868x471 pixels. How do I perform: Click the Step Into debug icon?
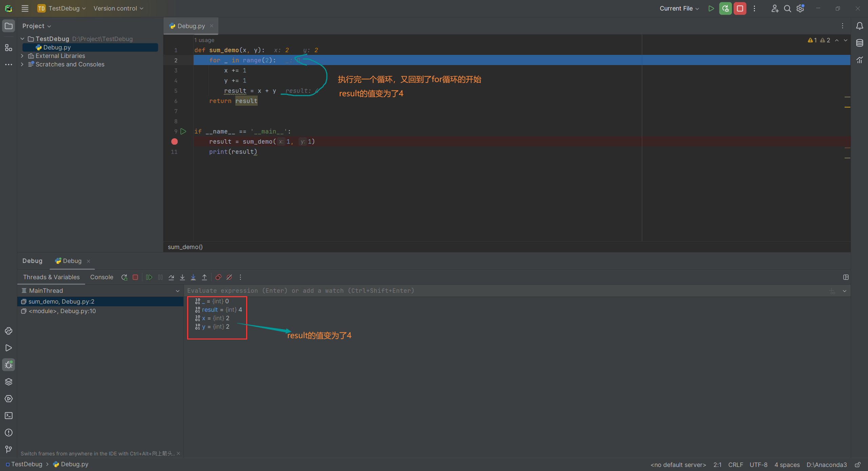coord(182,277)
